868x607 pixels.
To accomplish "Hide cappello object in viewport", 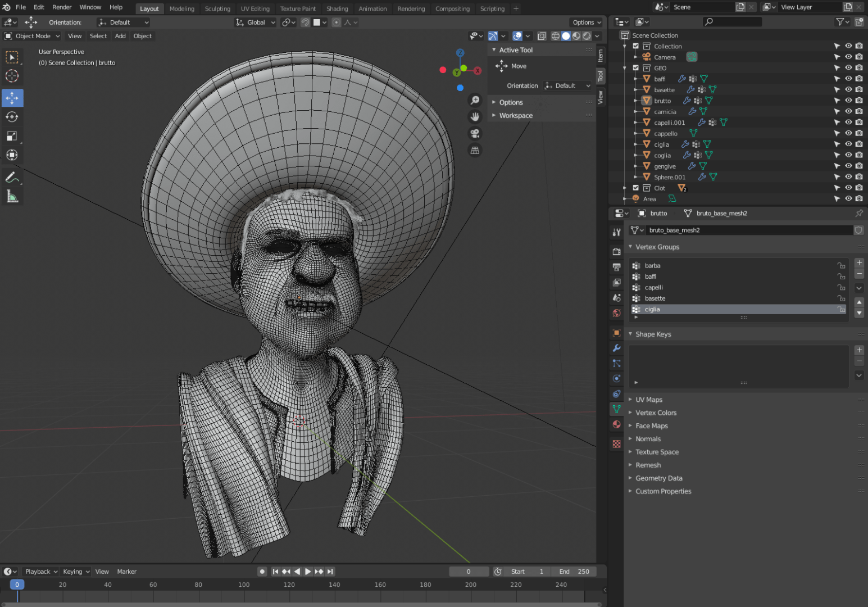I will coord(848,133).
